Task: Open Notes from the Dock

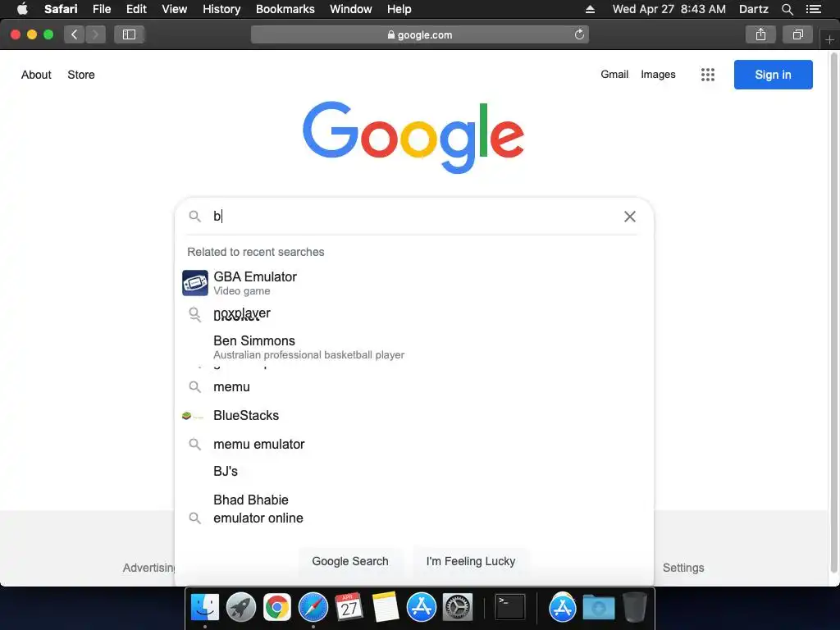Action: click(386, 608)
